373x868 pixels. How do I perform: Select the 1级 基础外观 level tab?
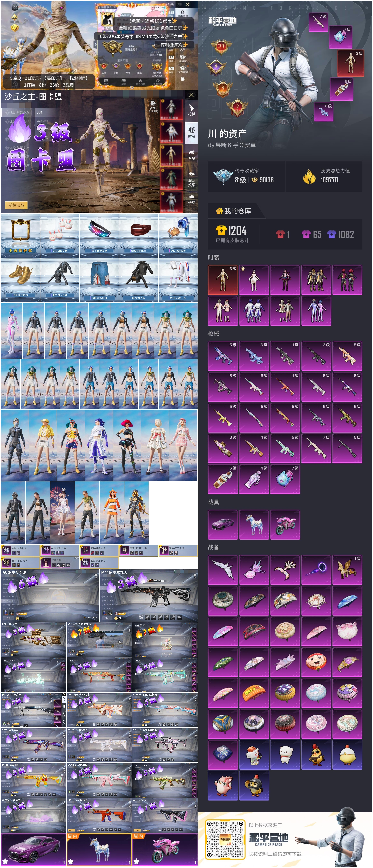click(x=18, y=112)
